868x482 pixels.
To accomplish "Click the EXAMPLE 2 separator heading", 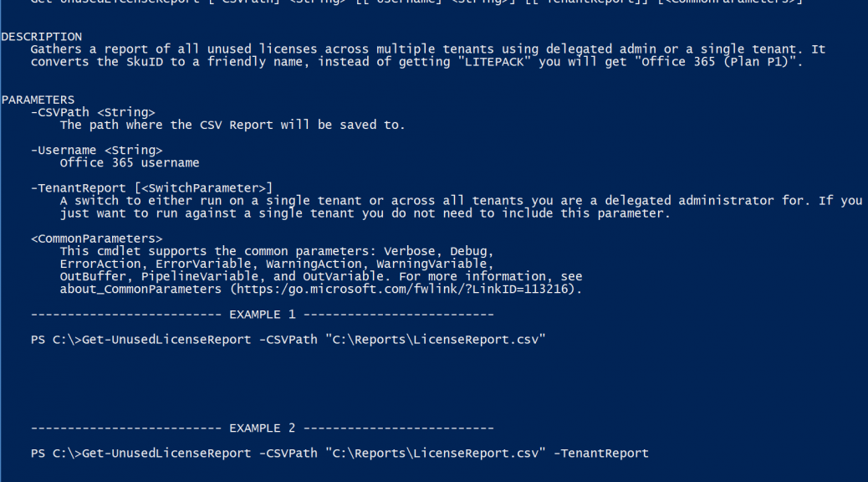I will tap(263, 428).
